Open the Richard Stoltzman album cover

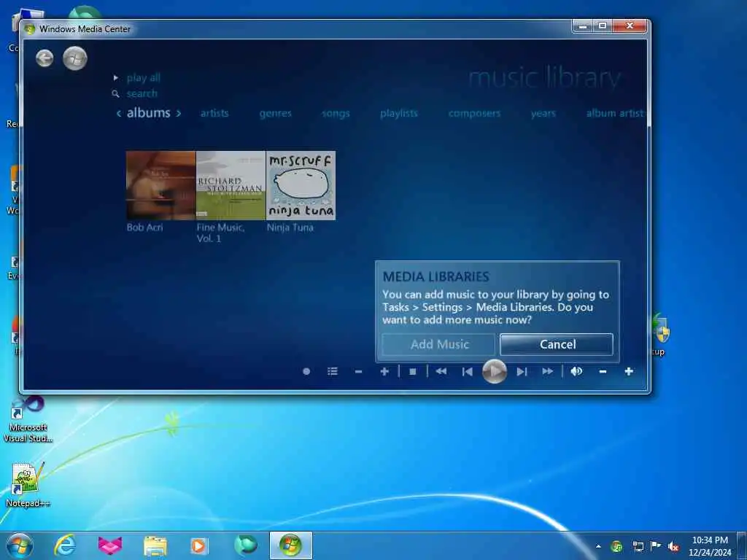(x=231, y=185)
